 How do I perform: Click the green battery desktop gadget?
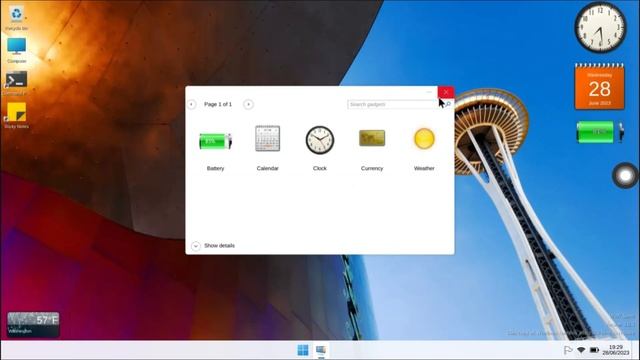(600, 132)
